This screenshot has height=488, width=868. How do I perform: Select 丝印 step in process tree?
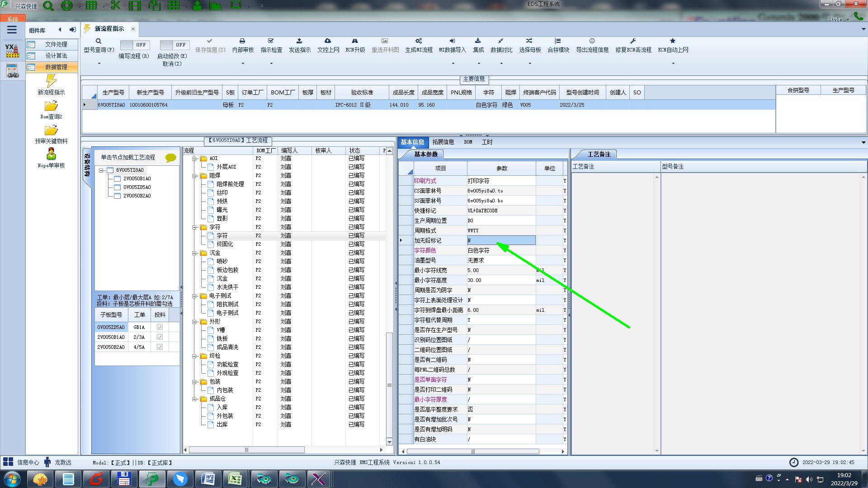click(222, 192)
